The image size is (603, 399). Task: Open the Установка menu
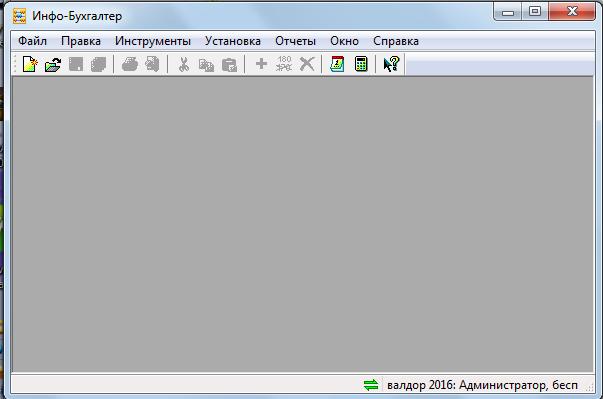[233, 41]
